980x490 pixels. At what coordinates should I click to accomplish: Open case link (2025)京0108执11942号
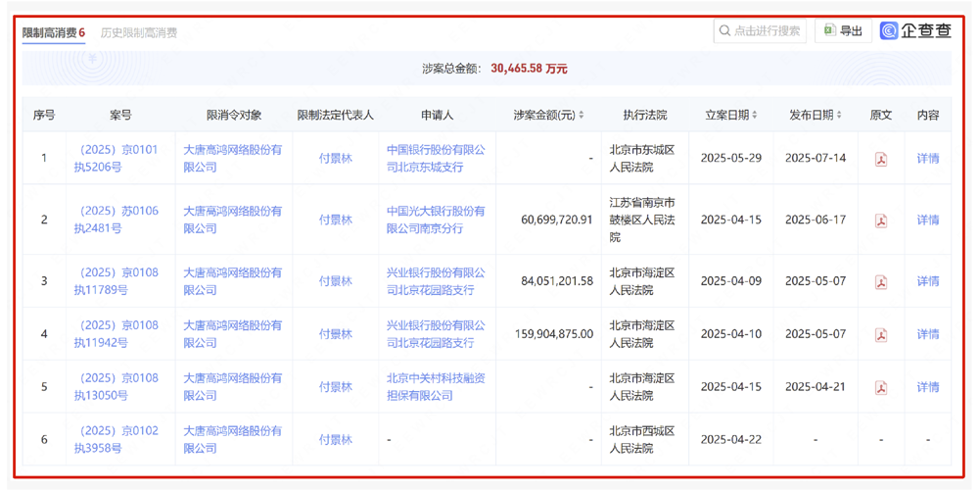tap(117, 333)
